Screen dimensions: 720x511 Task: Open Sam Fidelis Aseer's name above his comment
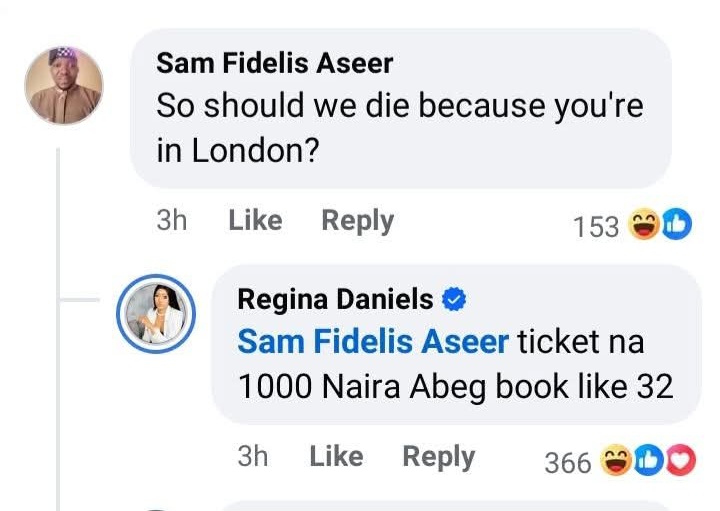coord(275,63)
